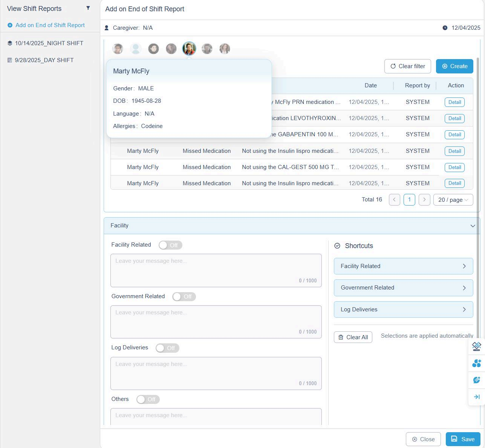Expand the Government Related shortcut
The height and width of the screenshot is (448, 485).
click(403, 288)
